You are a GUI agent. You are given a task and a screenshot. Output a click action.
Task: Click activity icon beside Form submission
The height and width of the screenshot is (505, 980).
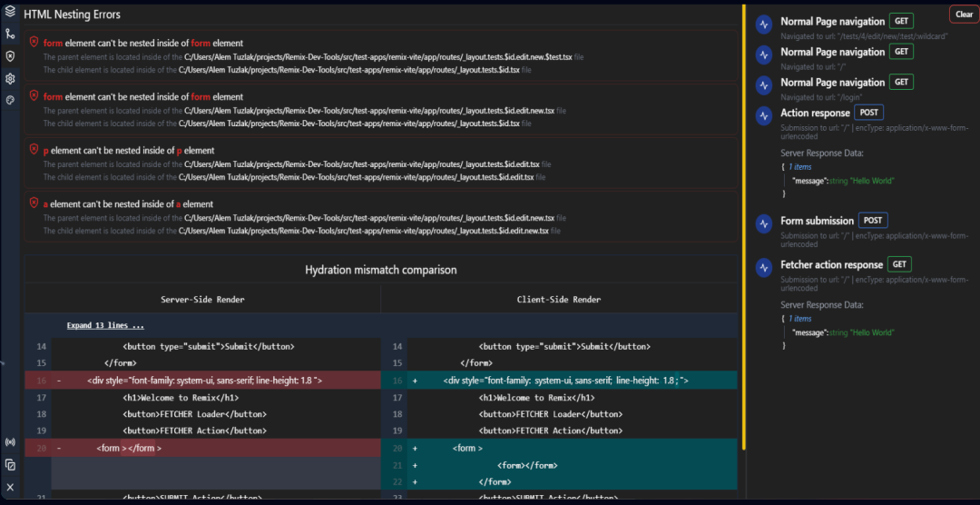click(x=764, y=223)
